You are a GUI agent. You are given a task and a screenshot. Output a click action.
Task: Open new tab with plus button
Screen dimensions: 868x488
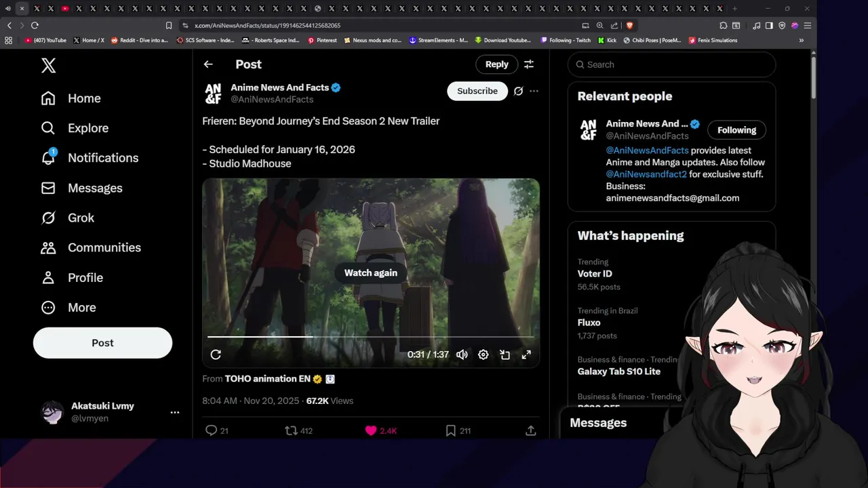734,9
